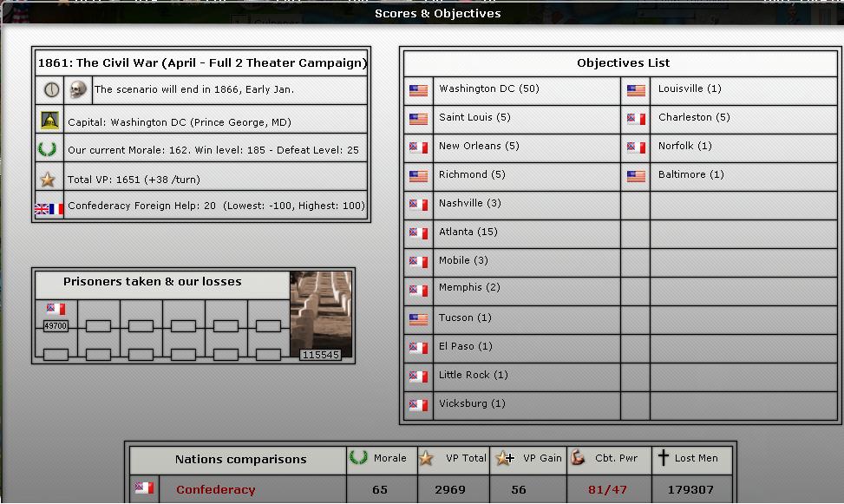Image resolution: width=844 pixels, height=504 pixels.
Task: Click the VP Gain column header
Action: point(541,458)
